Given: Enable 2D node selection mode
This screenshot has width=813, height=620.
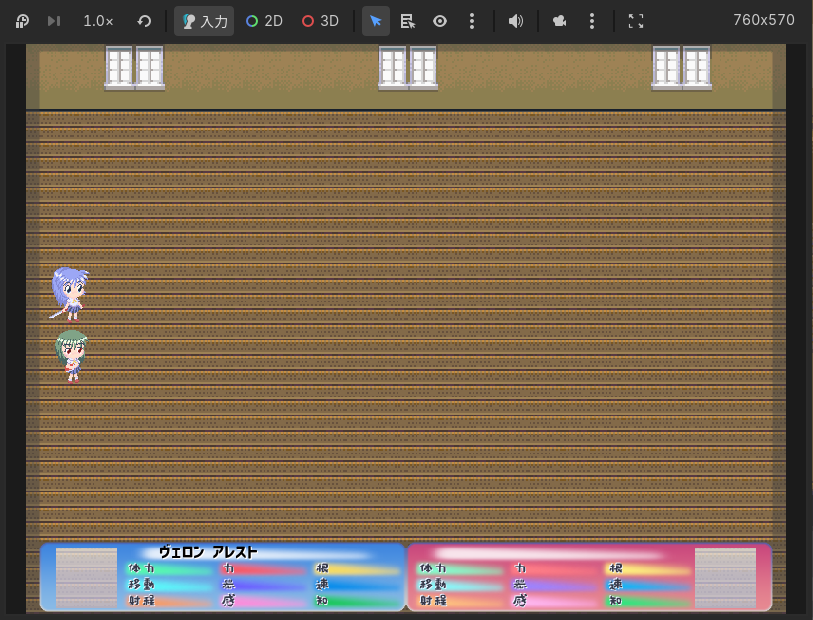Looking at the screenshot, I should [264, 21].
